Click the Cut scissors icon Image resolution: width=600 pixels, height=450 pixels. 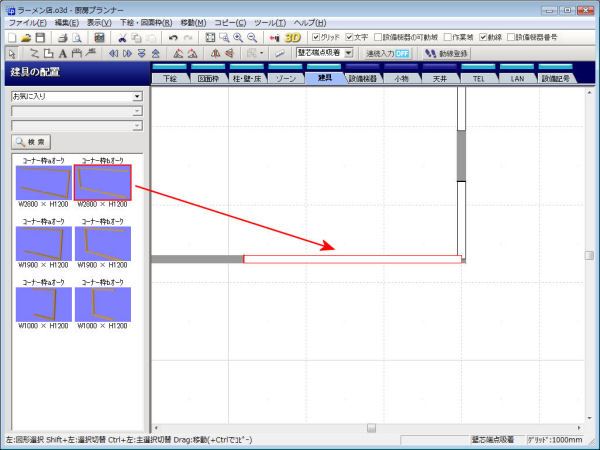[121, 37]
